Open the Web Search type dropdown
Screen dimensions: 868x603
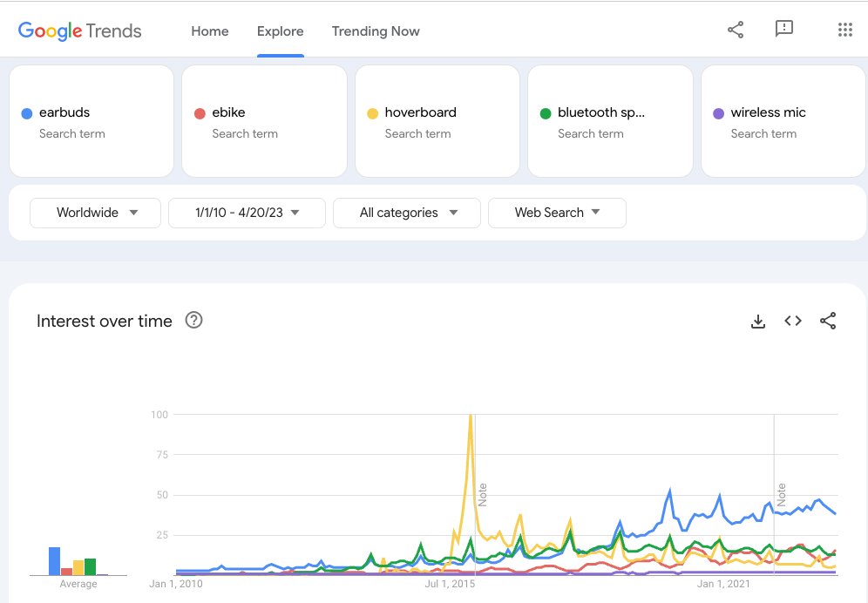(x=557, y=213)
